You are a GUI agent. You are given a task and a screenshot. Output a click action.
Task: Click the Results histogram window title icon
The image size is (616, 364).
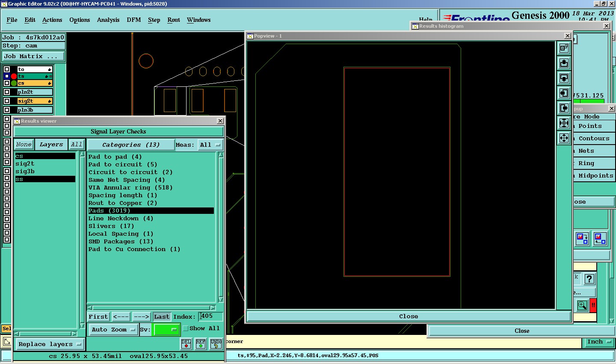click(x=415, y=26)
